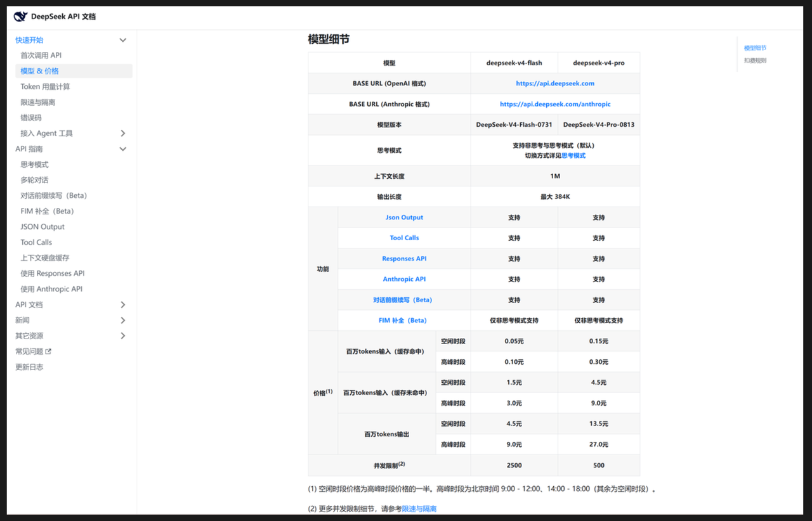Collapse the API 指南 section chevron
Screen dimensions: 812x521
tap(123, 149)
